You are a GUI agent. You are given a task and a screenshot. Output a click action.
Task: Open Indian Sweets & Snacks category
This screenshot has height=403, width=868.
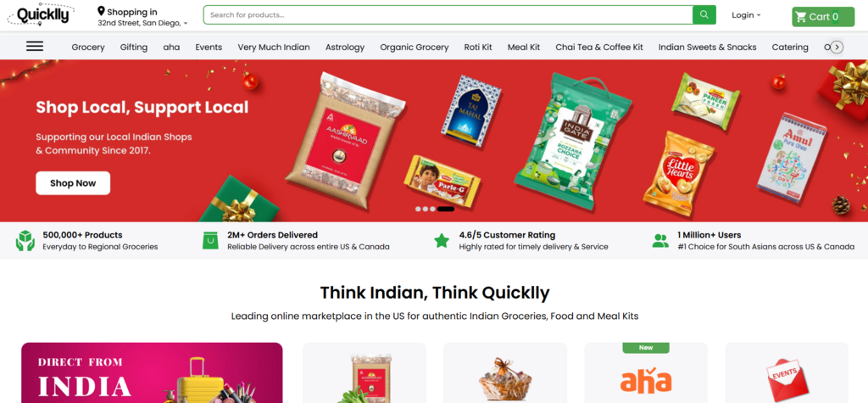(x=707, y=48)
